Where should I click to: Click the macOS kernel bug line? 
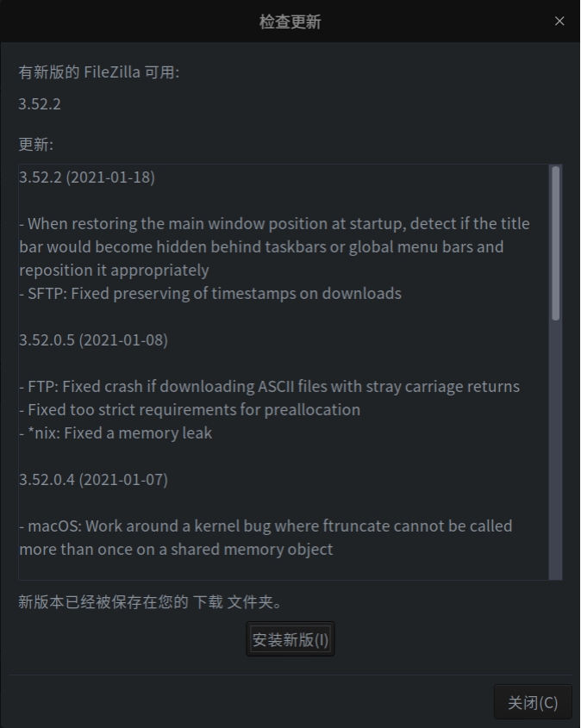(x=266, y=526)
